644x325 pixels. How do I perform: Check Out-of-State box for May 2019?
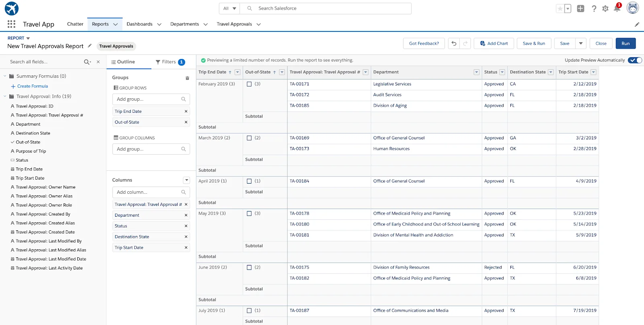249,213
